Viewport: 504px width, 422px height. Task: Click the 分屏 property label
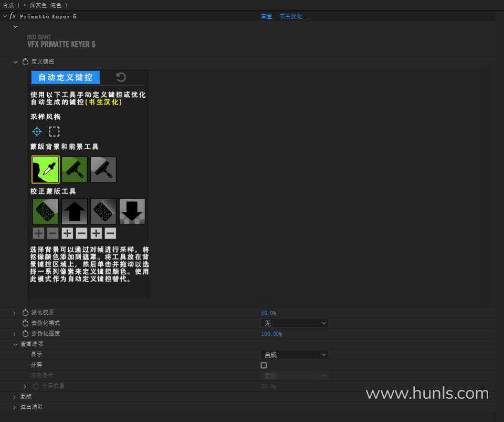[36, 365]
